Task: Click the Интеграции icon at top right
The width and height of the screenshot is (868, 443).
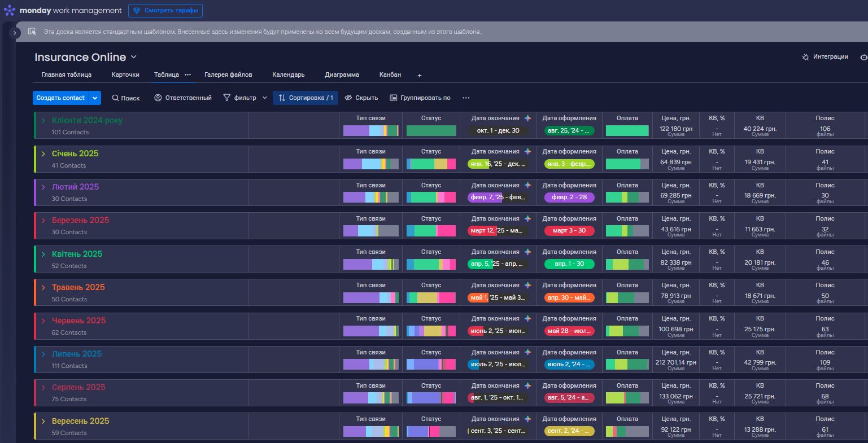Action: tap(805, 56)
